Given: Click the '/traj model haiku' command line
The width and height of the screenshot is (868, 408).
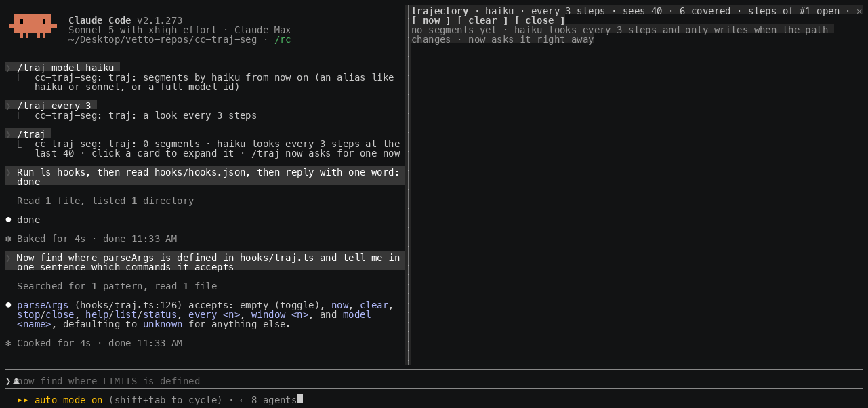Looking at the screenshot, I should tap(63, 68).
